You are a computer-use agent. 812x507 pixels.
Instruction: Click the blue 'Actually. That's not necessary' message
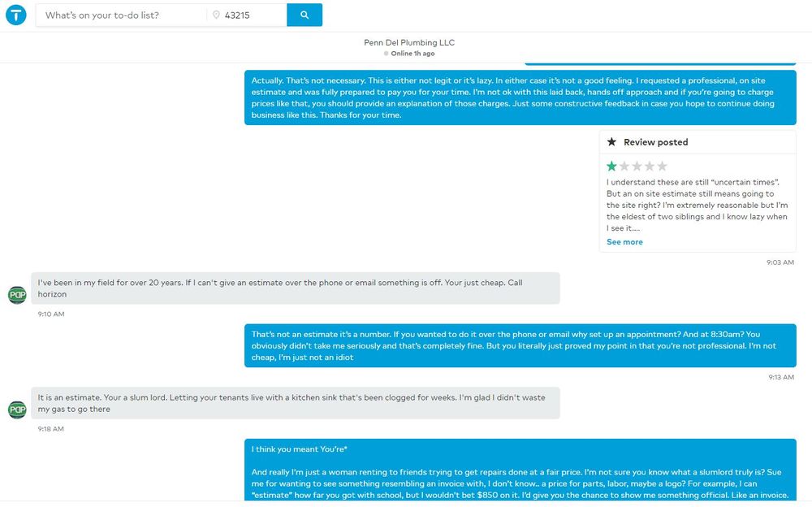(520, 97)
